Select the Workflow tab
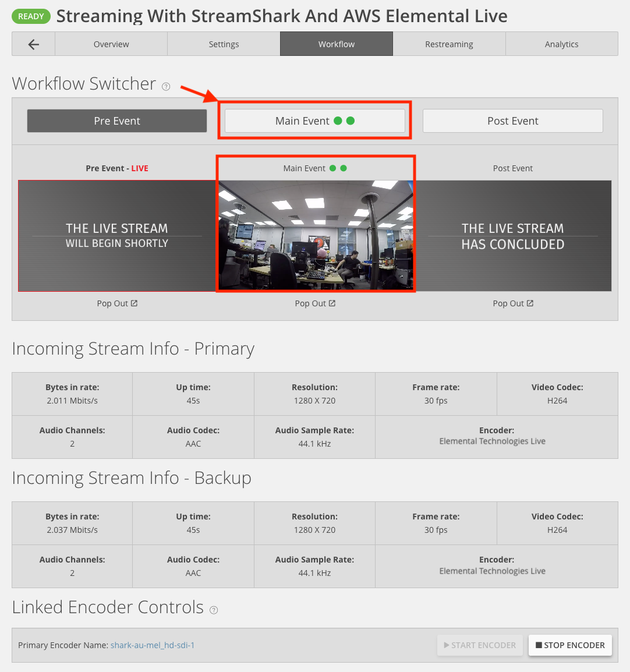Screen dimensions: 630x672 point(337,44)
